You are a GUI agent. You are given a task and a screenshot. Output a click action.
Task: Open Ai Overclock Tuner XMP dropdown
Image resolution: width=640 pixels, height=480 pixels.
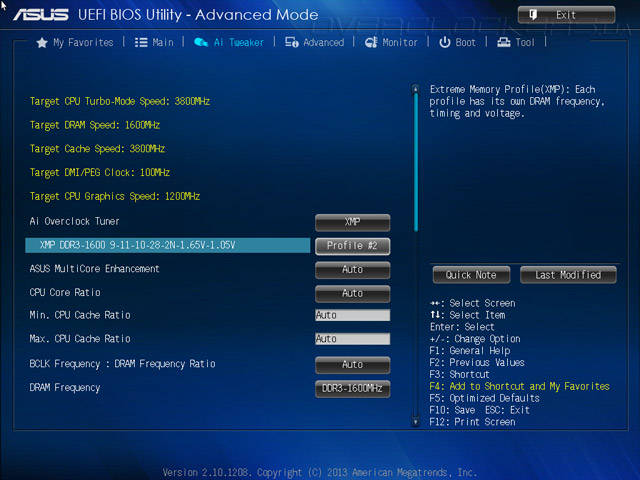(352, 222)
